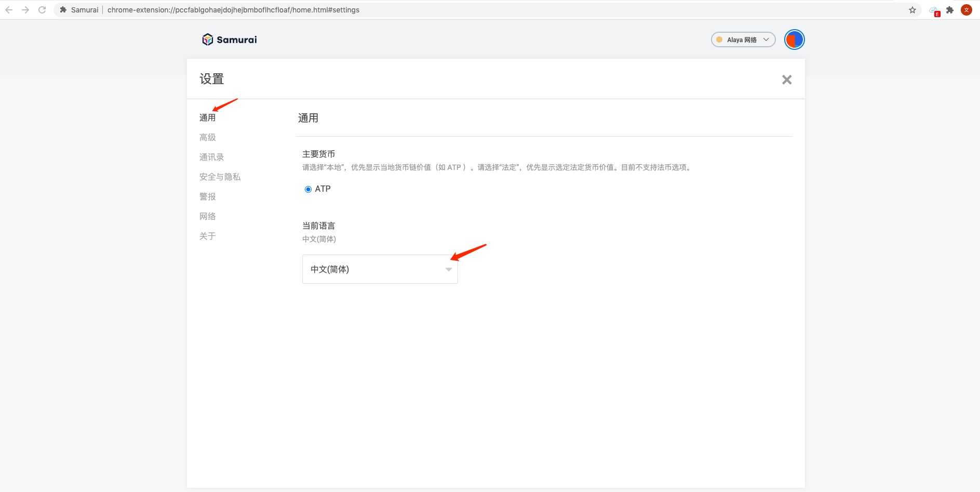Reload the page using refresh icon
980x492 pixels.
pos(42,10)
